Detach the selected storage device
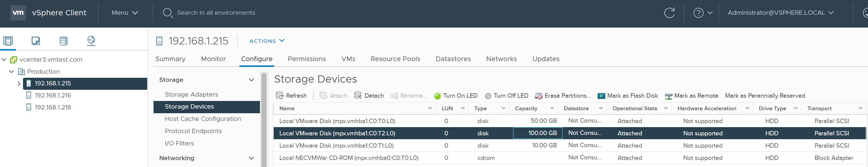The height and width of the screenshot is (167, 868). tap(369, 96)
